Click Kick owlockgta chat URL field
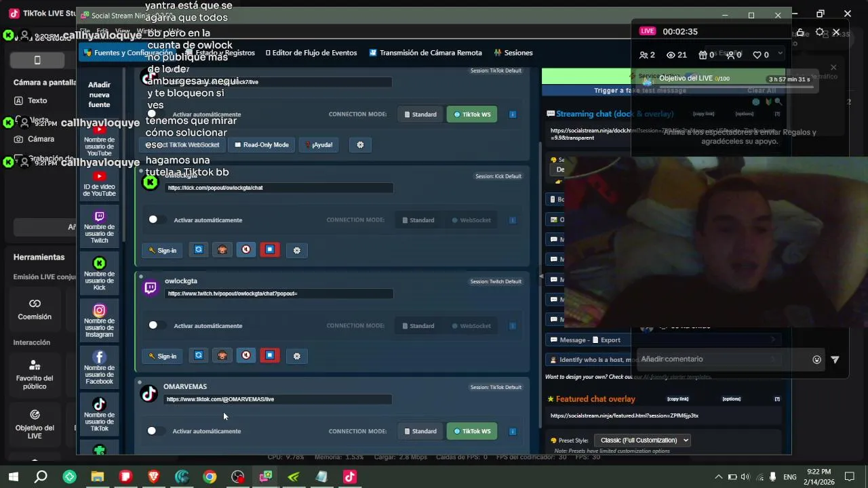 (279, 188)
